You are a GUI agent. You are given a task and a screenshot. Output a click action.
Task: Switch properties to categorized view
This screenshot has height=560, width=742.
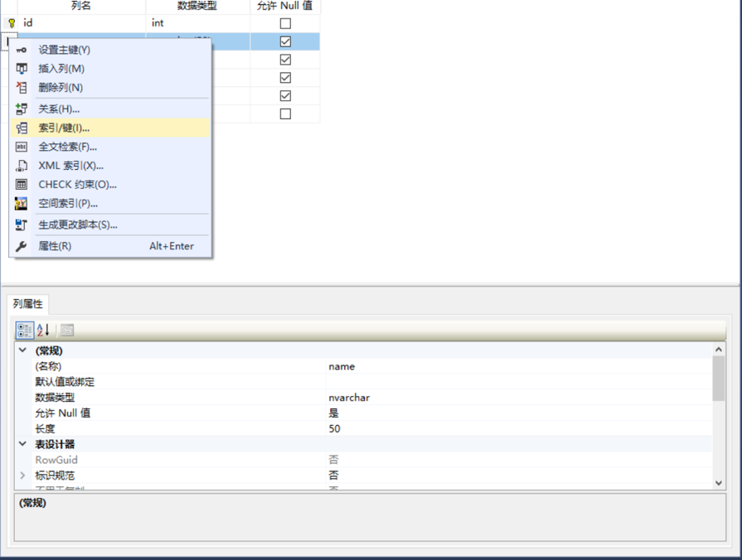tap(25, 331)
